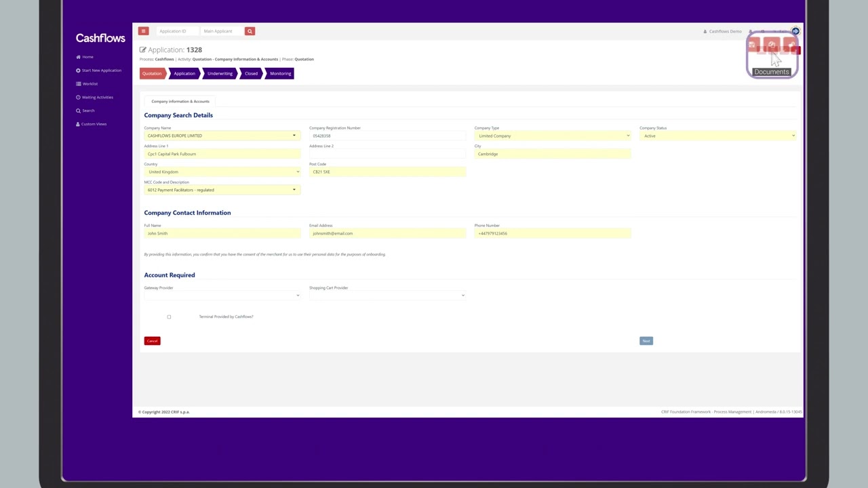Image resolution: width=868 pixels, height=488 pixels.
Task: Select the Underwriting phase step
Action: pyautogui.click(x=220, y=74)
